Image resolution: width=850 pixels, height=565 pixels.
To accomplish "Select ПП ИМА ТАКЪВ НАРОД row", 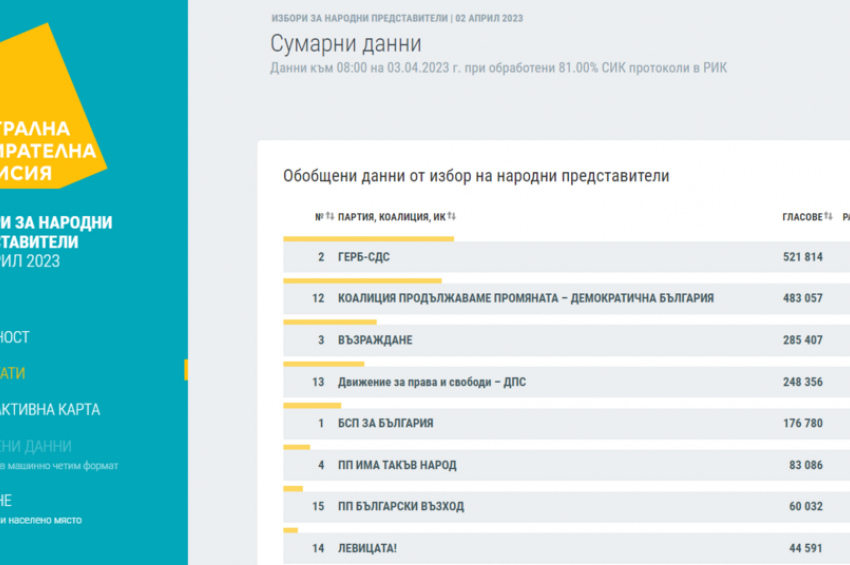I will pyautogui.click(x=397, y=465).
